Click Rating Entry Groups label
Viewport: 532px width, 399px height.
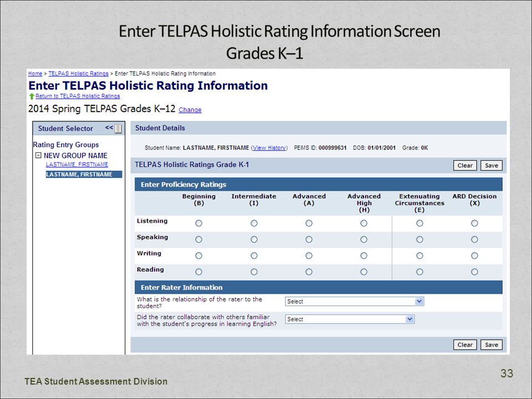pyautogui.click(x=66, y=145)
